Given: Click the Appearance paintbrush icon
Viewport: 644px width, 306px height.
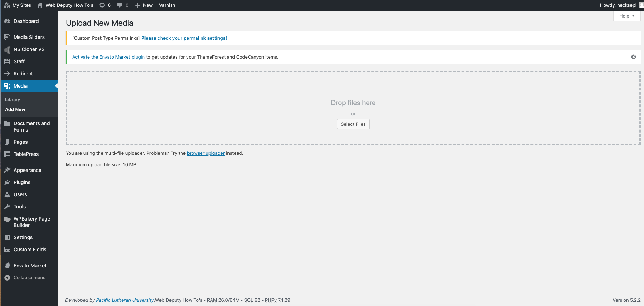Looking at the screenshot, I should click(7, 170).
